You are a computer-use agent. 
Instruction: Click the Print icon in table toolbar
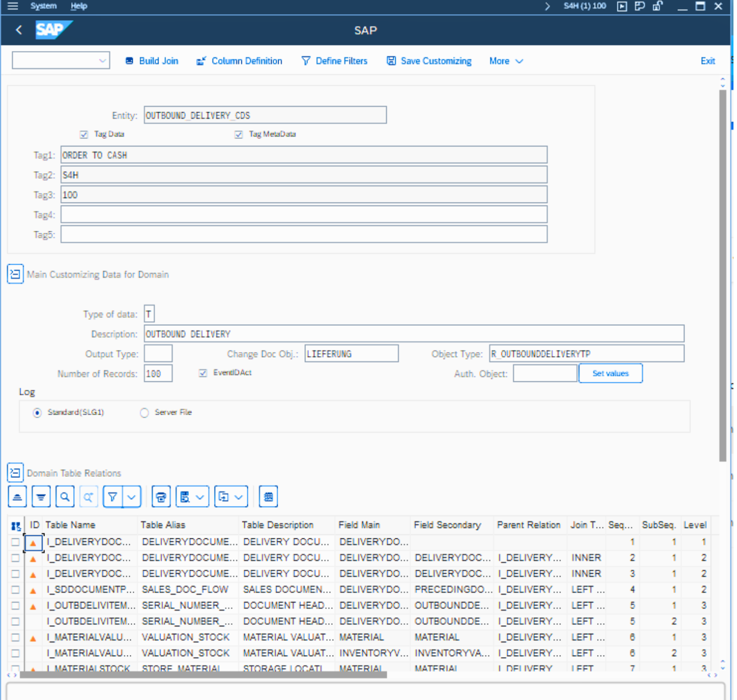click(x=161, y=497)
